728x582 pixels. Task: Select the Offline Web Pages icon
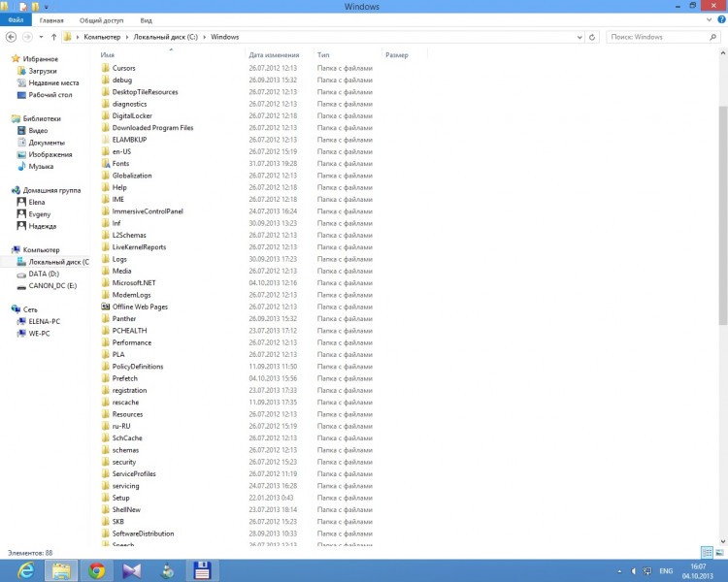click(x=106, y=307)
